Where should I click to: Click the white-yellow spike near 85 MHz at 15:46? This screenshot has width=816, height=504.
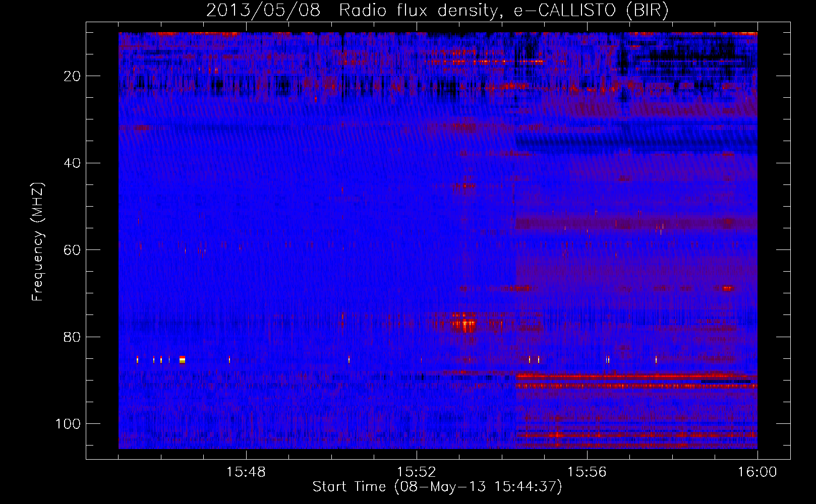coord(182,359)
